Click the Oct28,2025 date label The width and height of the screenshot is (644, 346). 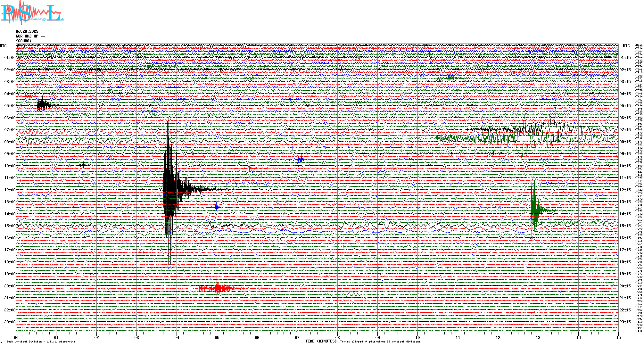[27, 31]
